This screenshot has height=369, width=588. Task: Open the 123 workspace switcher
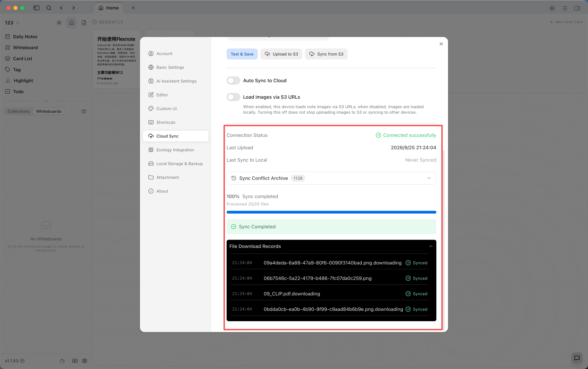12,23
